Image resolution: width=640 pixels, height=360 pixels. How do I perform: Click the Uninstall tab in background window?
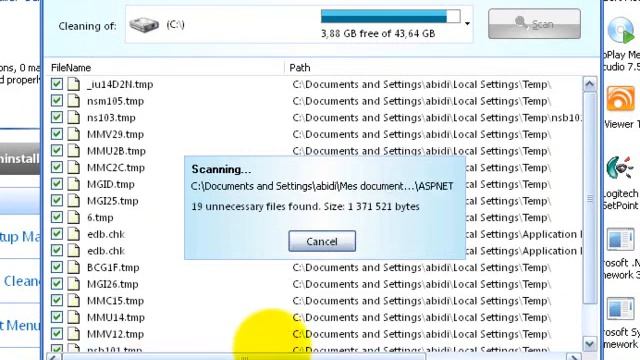(x=20, y=158)
